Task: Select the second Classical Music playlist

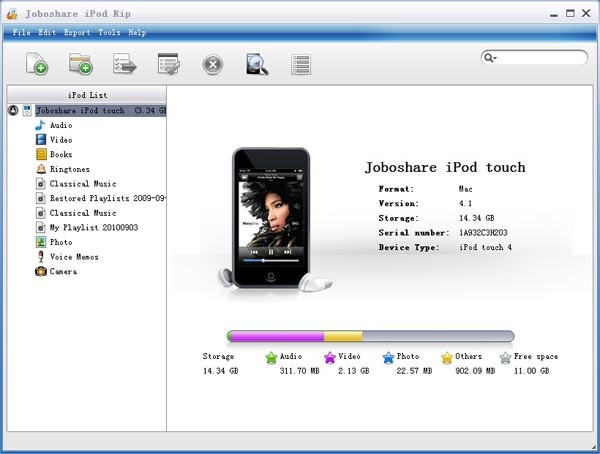Action: point(83,213)
